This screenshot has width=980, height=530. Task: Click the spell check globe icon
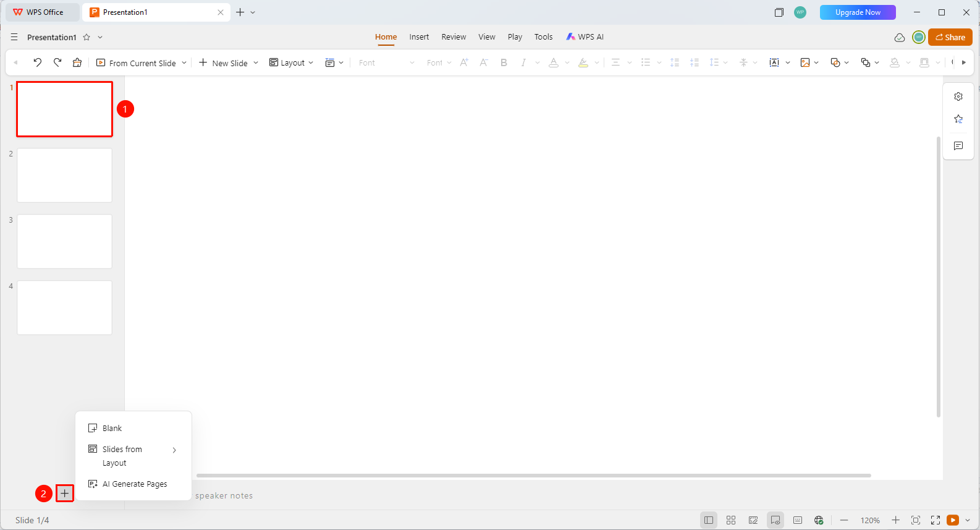pyautogui.click(x=819, y=520)
